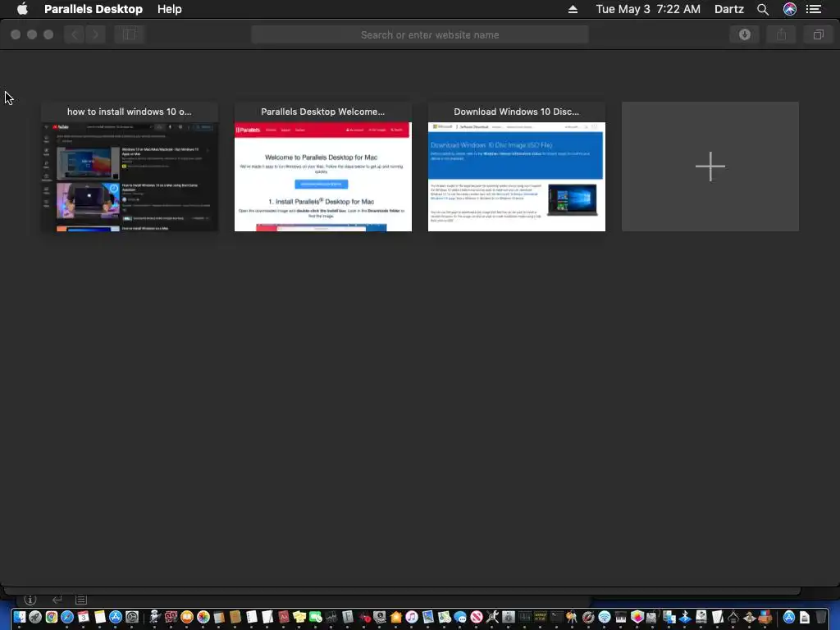The width and height of the screenshot is (840, 630).
Task: Open Stickies in the Dock
Action: pyautogui.click(x=299, y=617)
